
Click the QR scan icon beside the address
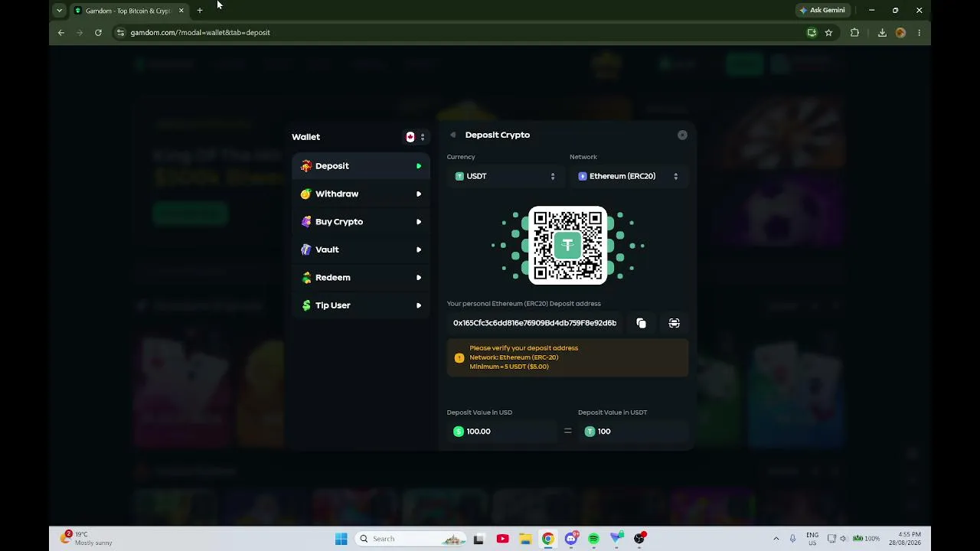pos(675,324)
